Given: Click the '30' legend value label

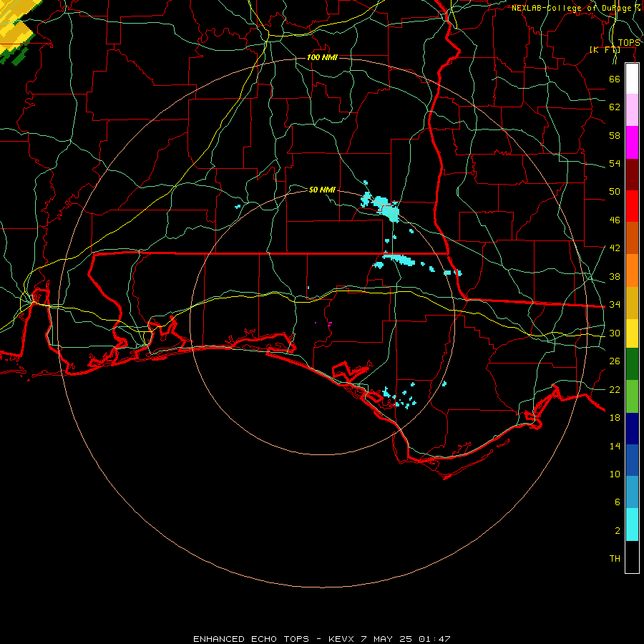Looking at the screenshot, I should click(615, 333).
